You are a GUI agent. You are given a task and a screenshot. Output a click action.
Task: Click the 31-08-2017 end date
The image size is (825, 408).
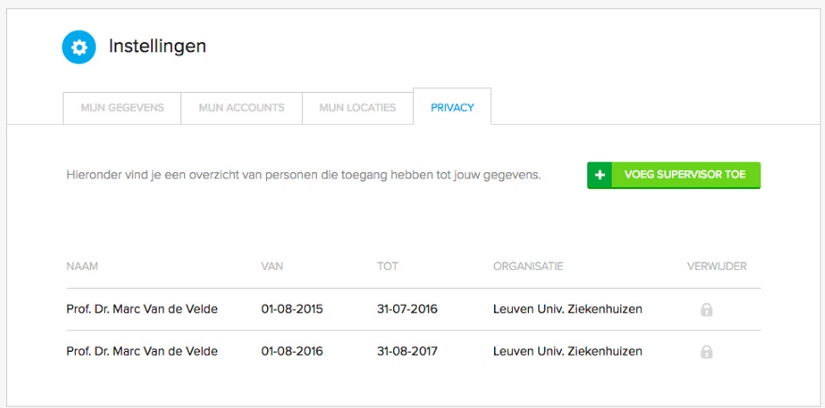click(407, 351)
